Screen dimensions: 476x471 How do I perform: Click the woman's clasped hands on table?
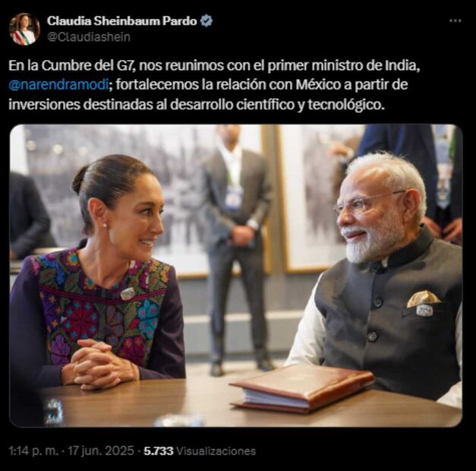point(100,365)
